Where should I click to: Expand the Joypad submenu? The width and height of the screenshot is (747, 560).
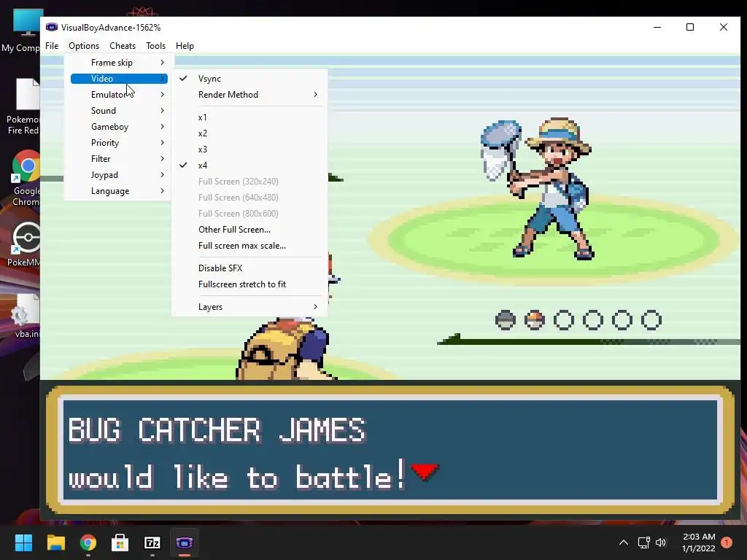click(119, 175)
